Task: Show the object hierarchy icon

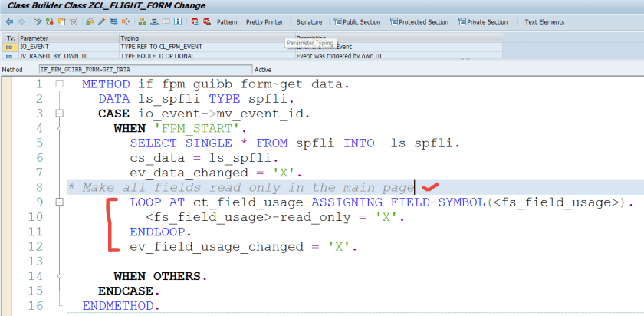Action: coord(142,21)
